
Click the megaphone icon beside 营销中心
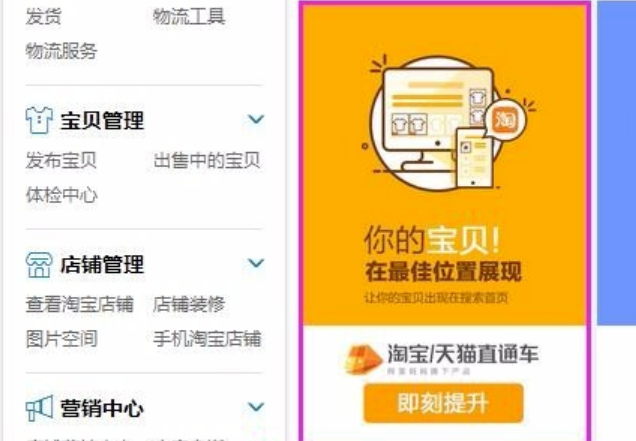[x=39, y=408]
